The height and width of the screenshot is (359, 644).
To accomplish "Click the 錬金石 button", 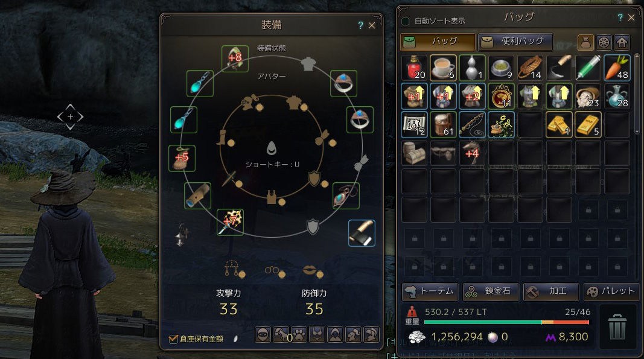I will 491,291.
